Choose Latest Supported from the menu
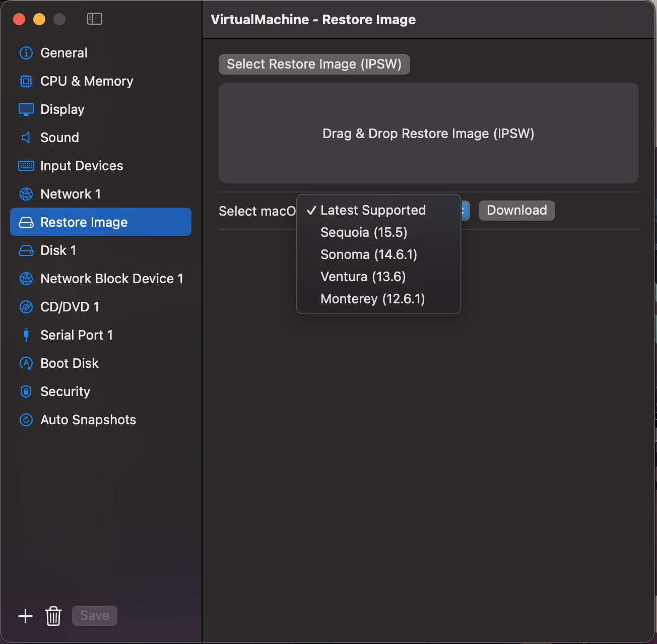The height and width of the screenshot is (644, 657). click(379, 210)
